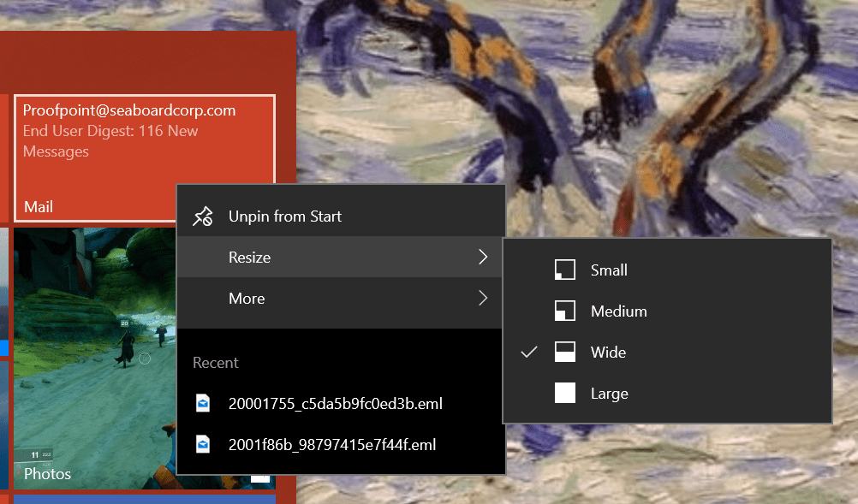The height and width of the screenshot is (504, 858).
Task: Click the Wide tile size icon
Action: click(x=565, y=352)
